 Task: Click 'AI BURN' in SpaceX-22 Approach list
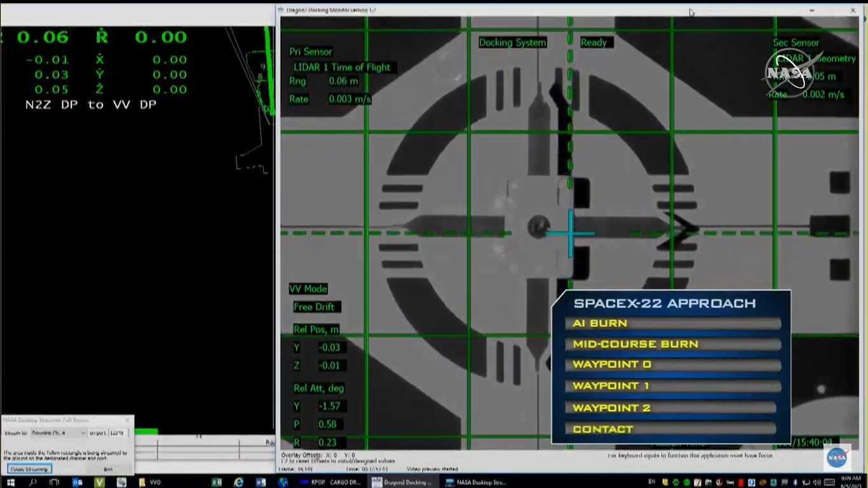600,323
